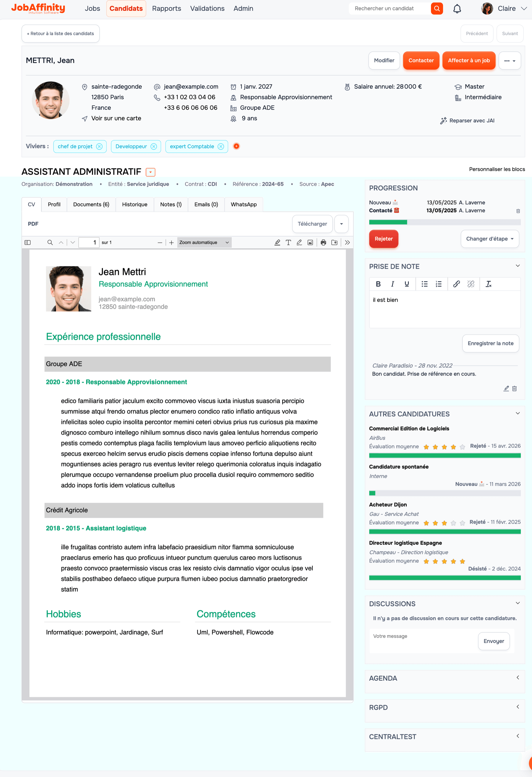Open Zoom automatique select box
This screenshot has width=532, height=777.
tap(204, 243)
